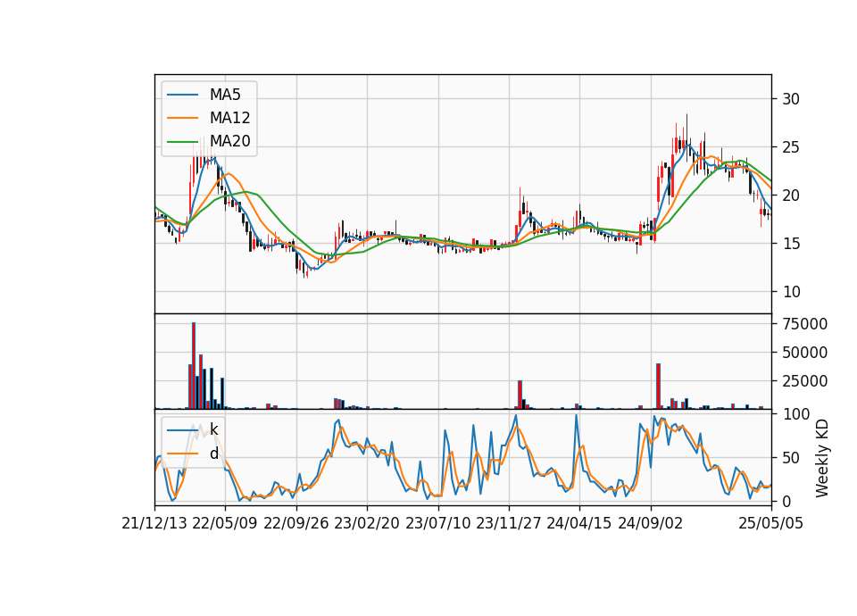Image resolution: width=857 pixels, height=616 pixels.
Task: Click the green MA20 legend line sample
Action: point(182,141)
